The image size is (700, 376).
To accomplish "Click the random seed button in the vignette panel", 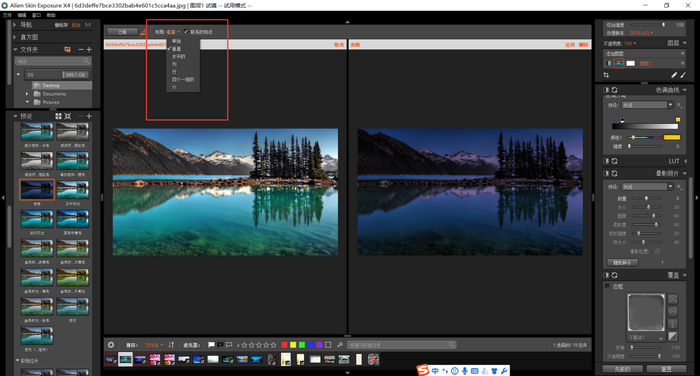I will coord(622,263).
